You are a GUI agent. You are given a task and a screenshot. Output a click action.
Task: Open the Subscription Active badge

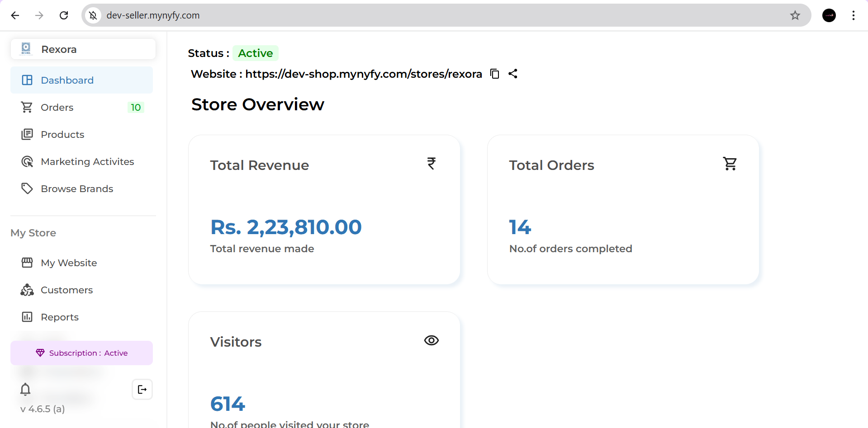coord(81,353)
